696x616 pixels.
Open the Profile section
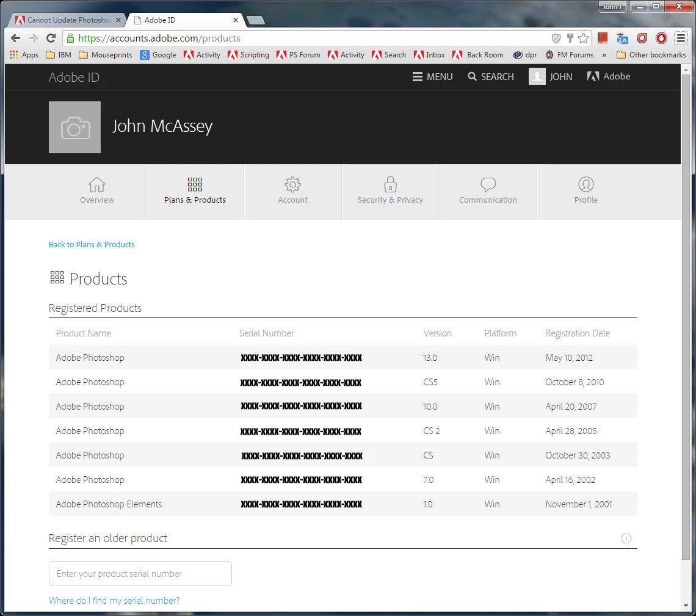pyautogui.click(x=586, y=191)
